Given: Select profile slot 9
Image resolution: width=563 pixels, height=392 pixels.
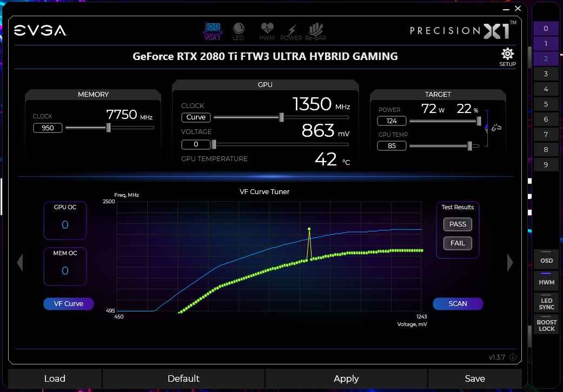Looking at the screenshot, I should [546, 164].
